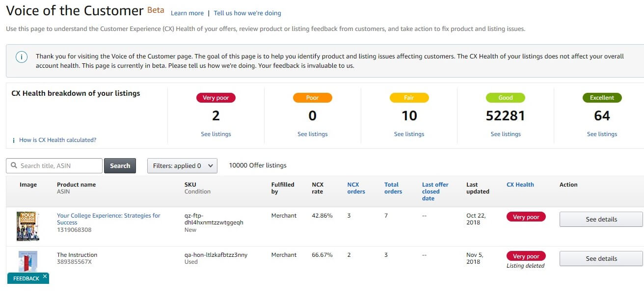Open the Learn more link
This screenshot has height=303, width=644.
[187, 13]
